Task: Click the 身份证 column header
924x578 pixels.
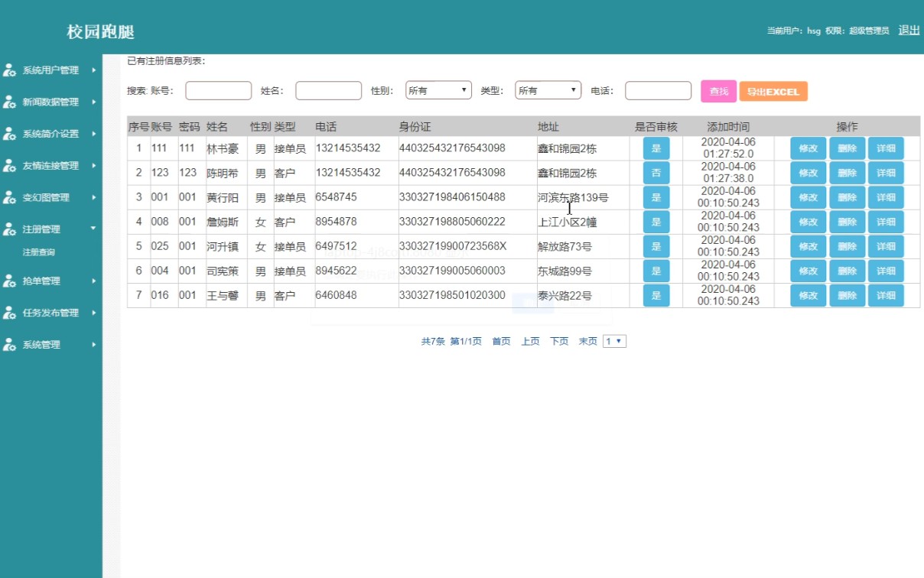Action: 415,127
